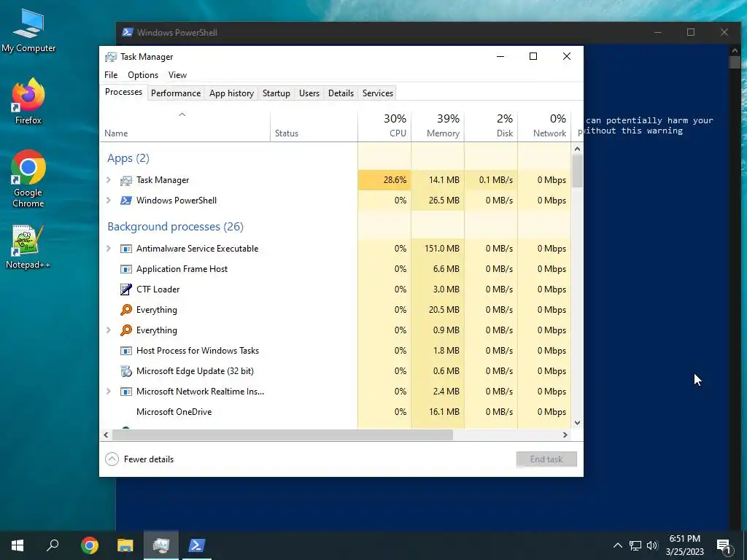Click the non-expandable Everything row icon
747x560 pixels.
coord(125,309)
